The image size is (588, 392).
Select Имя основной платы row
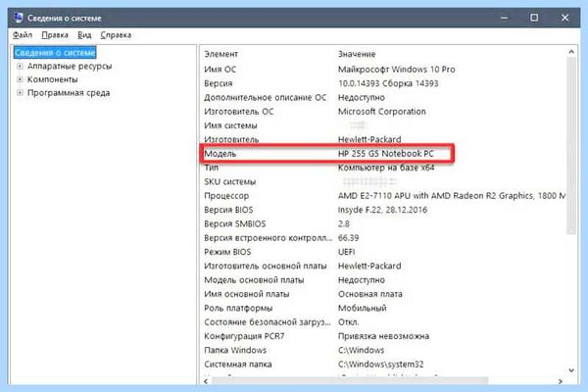[384, 294]
